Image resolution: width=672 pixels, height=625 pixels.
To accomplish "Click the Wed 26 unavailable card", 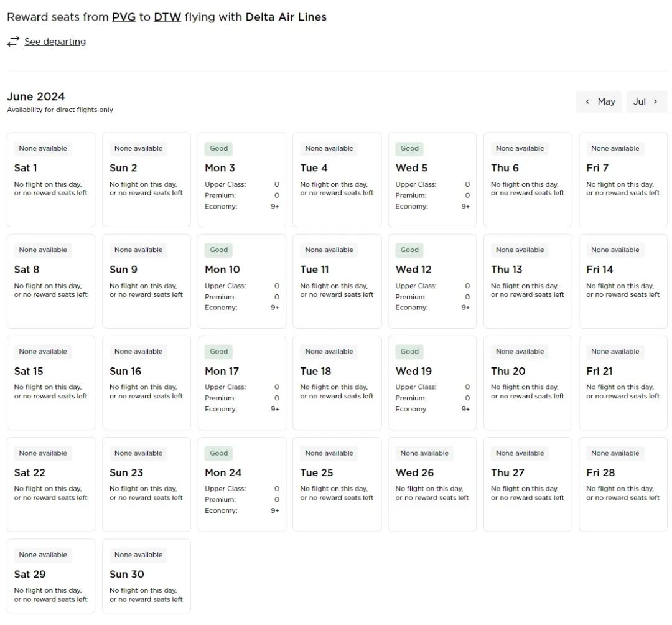I will [x=432, y=484].
